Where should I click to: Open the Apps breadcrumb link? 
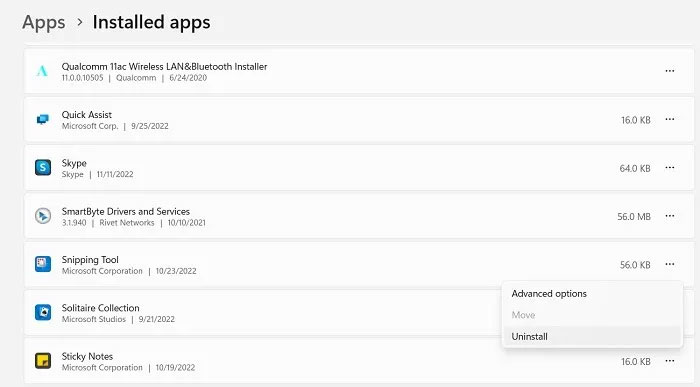pyautogui.click(x=44, y=22)
